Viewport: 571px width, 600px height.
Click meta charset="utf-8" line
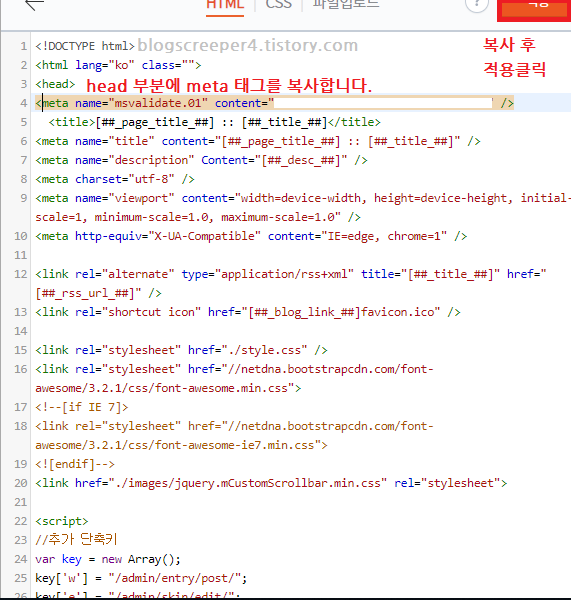click(115, 179)
